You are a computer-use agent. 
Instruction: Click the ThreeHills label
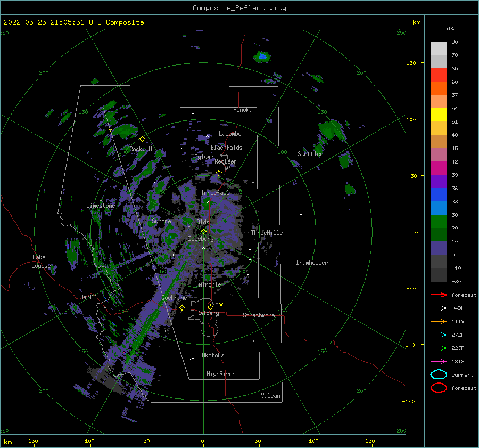point(267,233)
